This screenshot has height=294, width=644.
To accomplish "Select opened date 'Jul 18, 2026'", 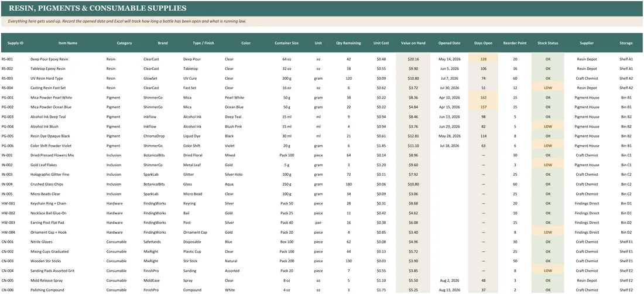I will [x=449, y=146].
